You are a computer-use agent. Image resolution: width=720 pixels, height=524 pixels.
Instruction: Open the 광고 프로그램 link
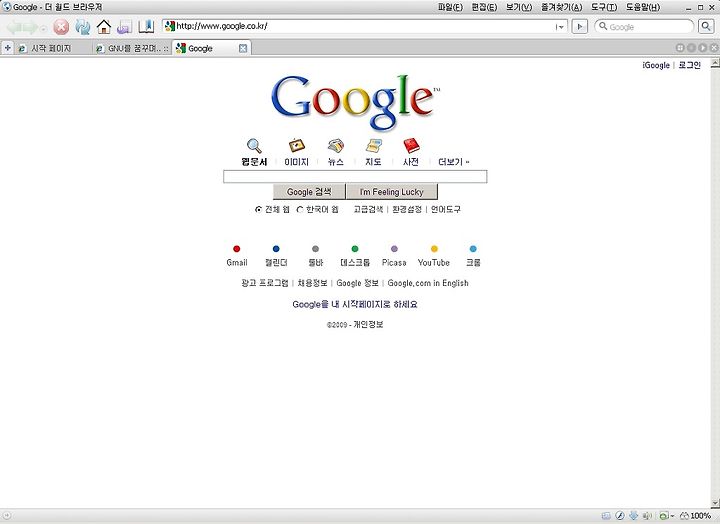click(x=265, y=283)
